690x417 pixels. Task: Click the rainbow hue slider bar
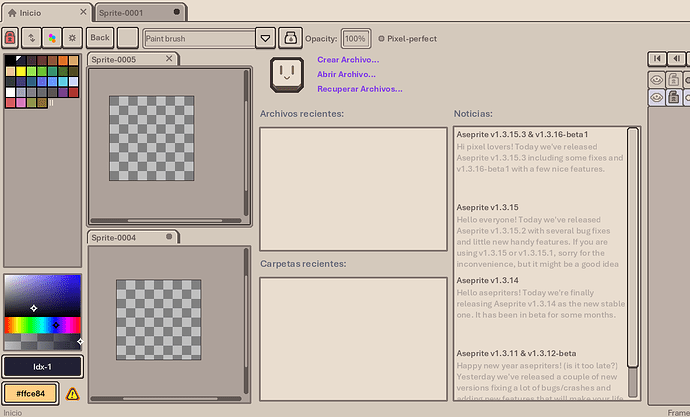(x=42, y=325)
